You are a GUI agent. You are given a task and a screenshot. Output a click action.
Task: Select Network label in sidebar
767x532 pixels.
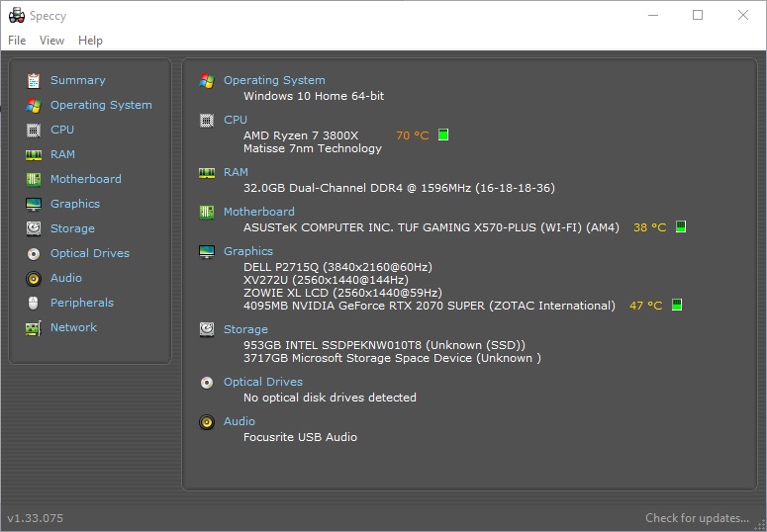[74, 327]
